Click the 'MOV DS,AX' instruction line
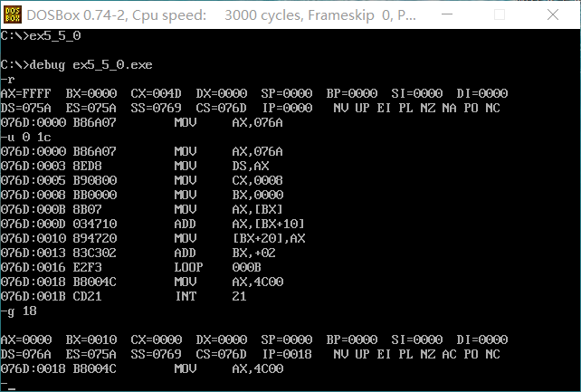This screenshot has width=581, height=392. (x=135, y=166)
